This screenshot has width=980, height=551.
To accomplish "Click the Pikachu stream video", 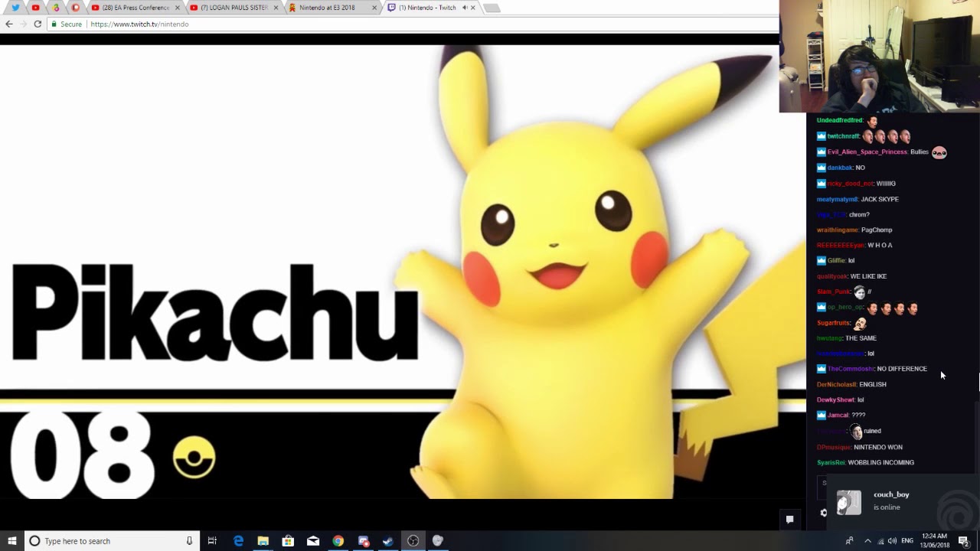I will pos(403,272).
